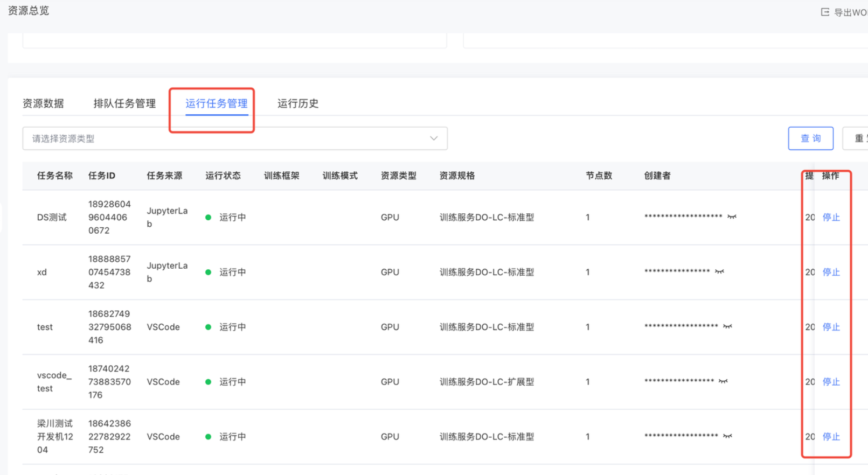Click the resource type dropdown chevron arrow
The image size is (868, 475).
[434, 138]
